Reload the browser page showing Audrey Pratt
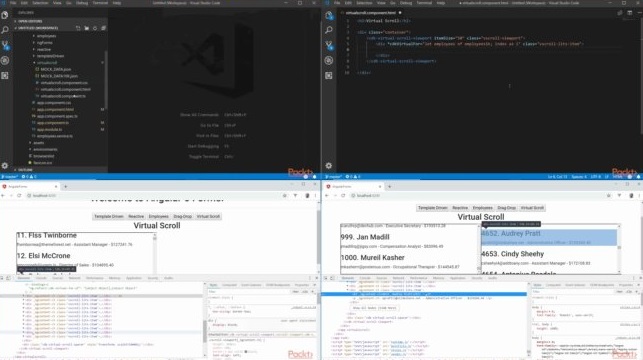Viewport: 643px width, 360px height. 343,196
